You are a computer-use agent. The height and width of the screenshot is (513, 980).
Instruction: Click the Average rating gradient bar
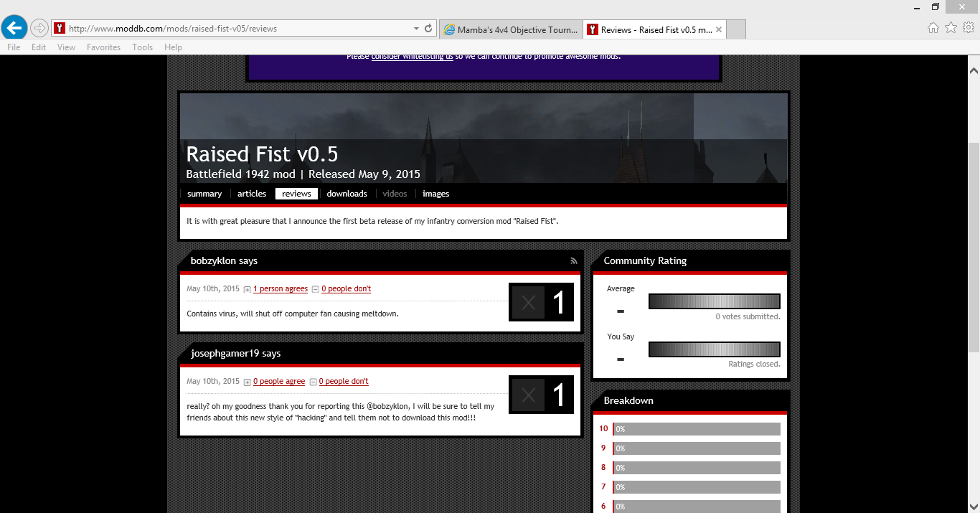tap(714, 301)
